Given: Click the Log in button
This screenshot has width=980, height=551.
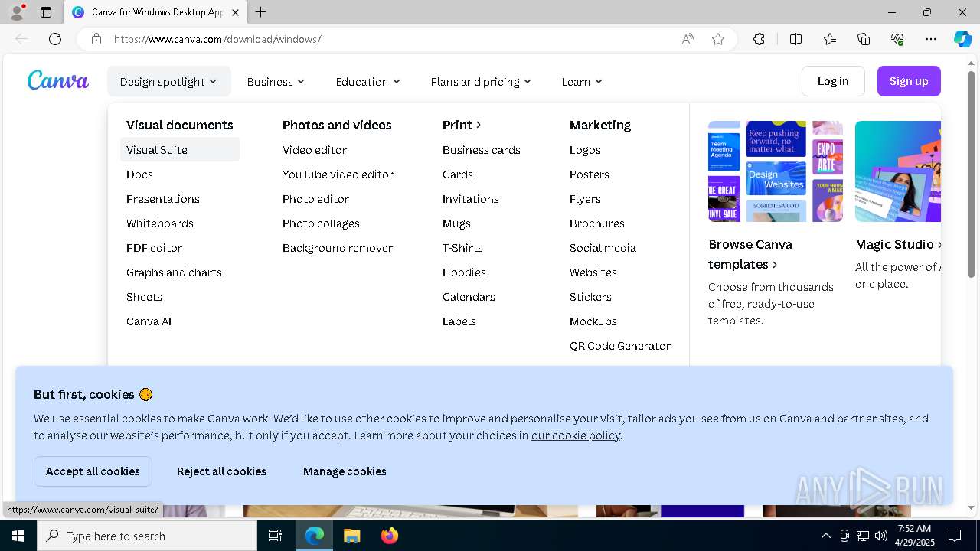Looking at the screenshot, I should pyautogui.click(x=833, y=81).
